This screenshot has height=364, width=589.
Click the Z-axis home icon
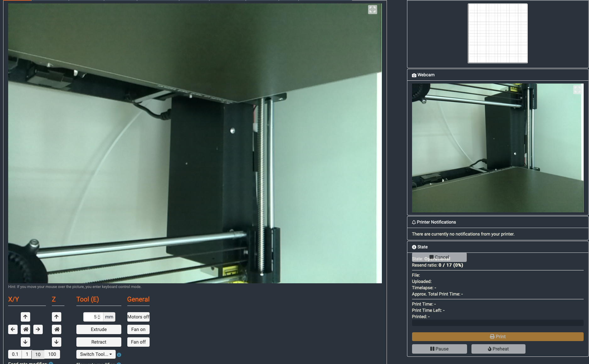click(57, 329)
